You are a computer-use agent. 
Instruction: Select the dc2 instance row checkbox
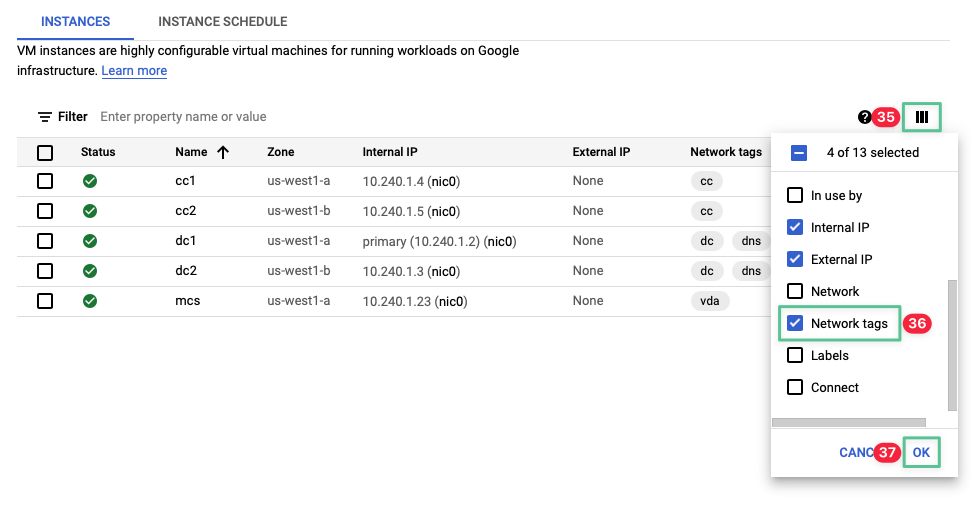45,271
